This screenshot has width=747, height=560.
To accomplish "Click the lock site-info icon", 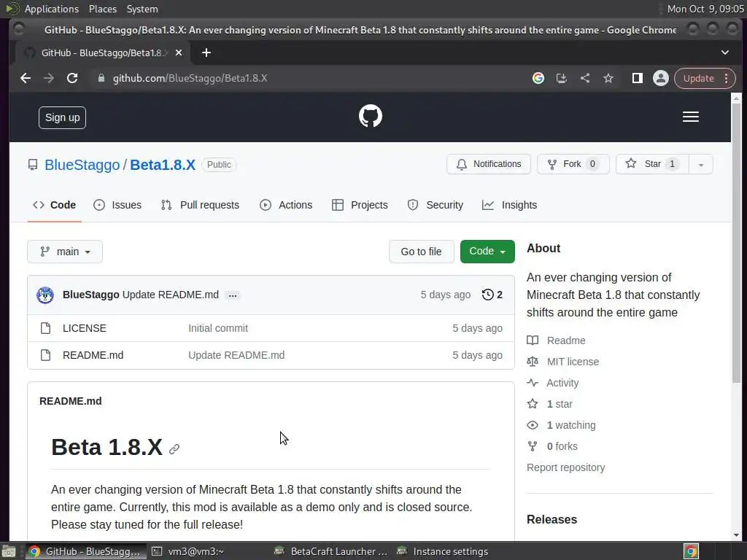I will [101, 78].
